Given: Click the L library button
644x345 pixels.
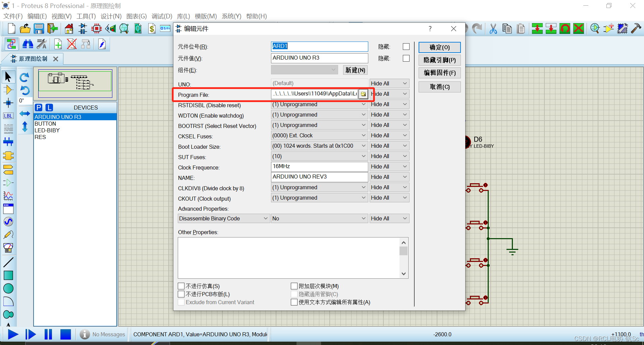Looking at the screenshot, I should pos(49,108).
